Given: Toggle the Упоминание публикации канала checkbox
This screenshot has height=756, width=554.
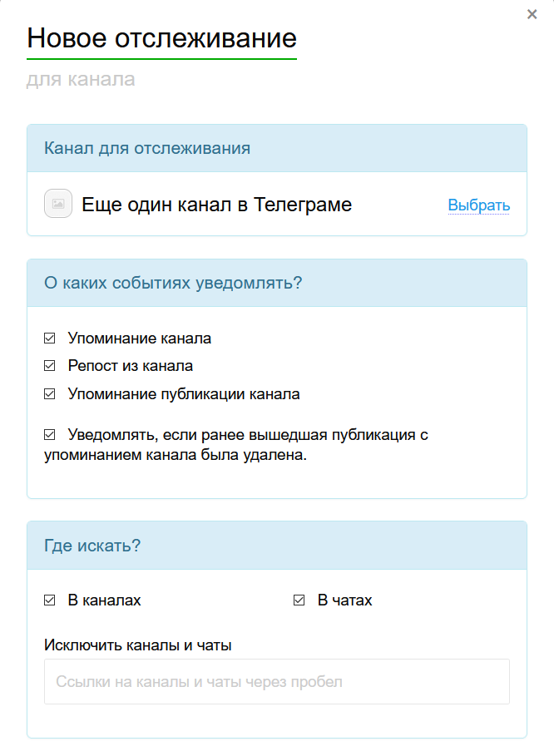Looking at the screenshot, I should pos(50,394).
